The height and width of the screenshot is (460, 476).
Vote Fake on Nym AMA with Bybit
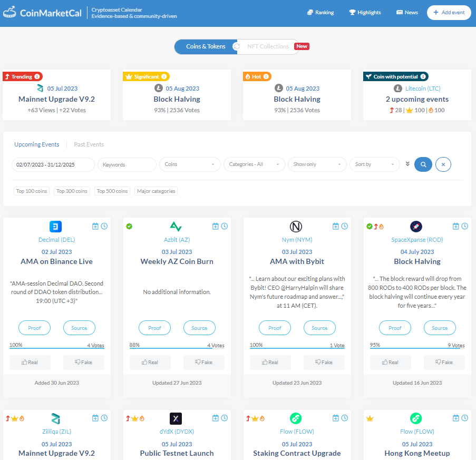(324, 363)
